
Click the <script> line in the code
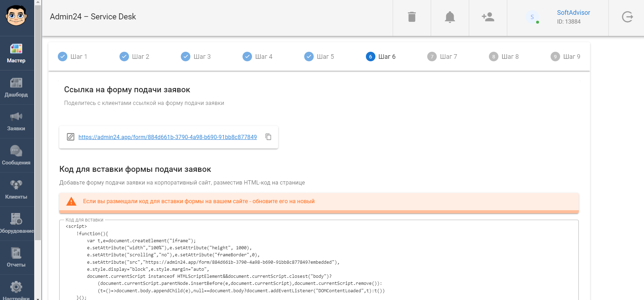(x=76, y=226)
